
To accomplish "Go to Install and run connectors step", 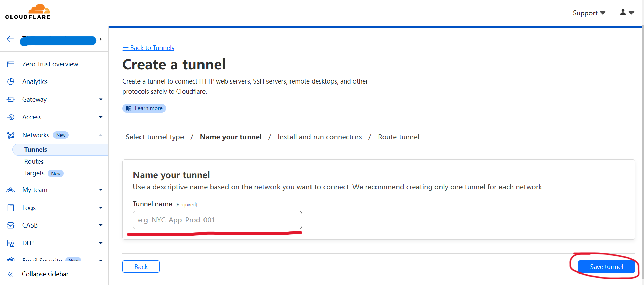I will 320,137.
